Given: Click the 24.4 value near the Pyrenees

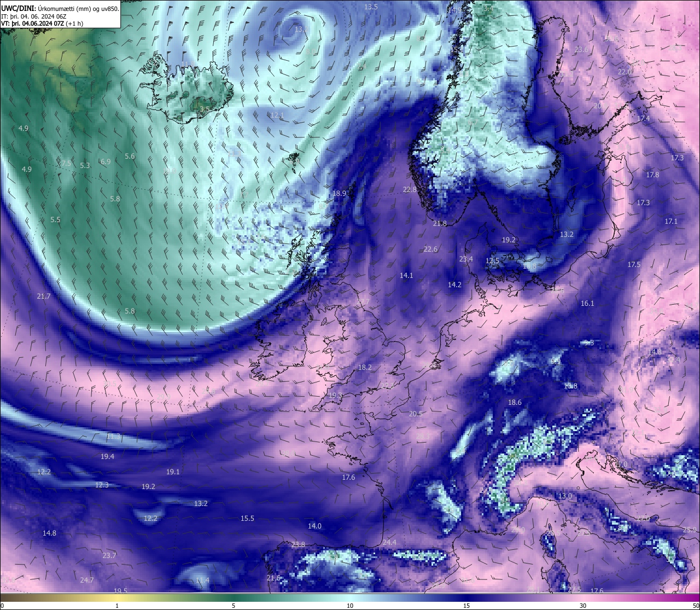Looking at the screenshot, I should point(389,542).
